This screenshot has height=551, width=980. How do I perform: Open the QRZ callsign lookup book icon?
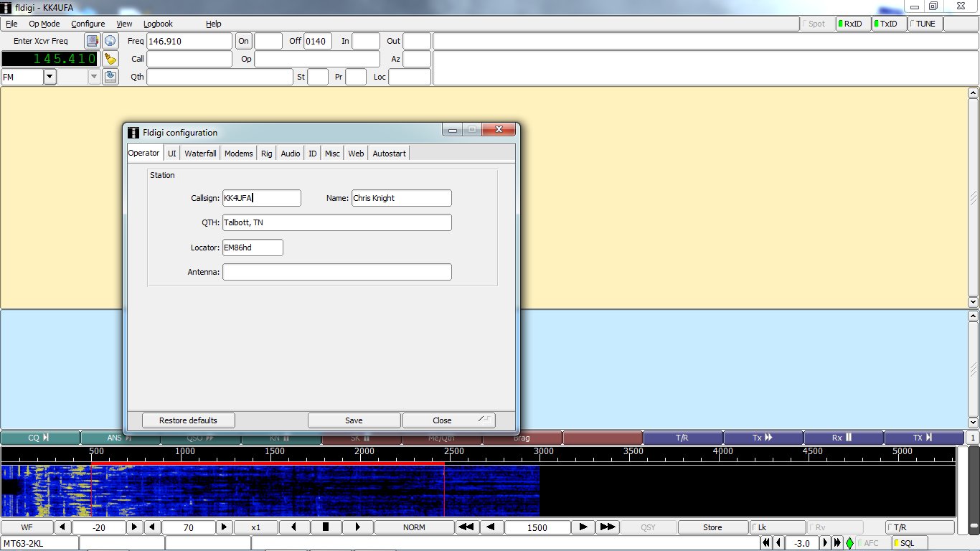[x=93, y=41]
